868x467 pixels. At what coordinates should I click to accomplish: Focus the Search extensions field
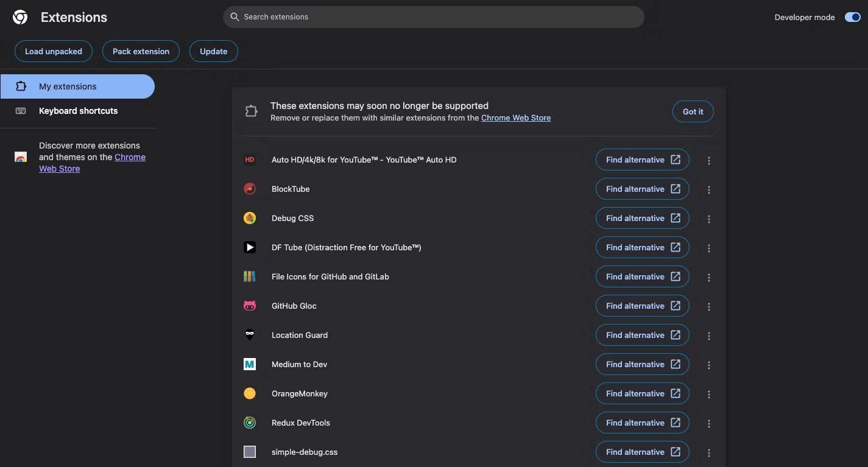pos(434,17)
